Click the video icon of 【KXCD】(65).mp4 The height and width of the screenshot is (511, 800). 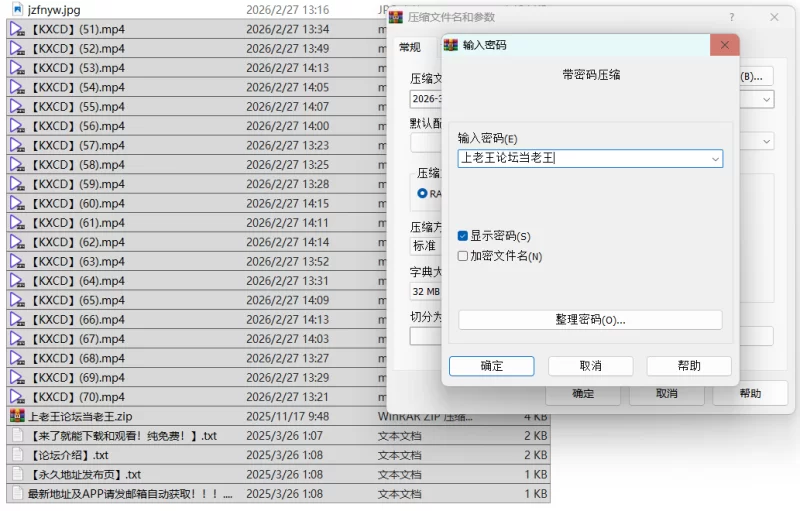pos(17,301)
